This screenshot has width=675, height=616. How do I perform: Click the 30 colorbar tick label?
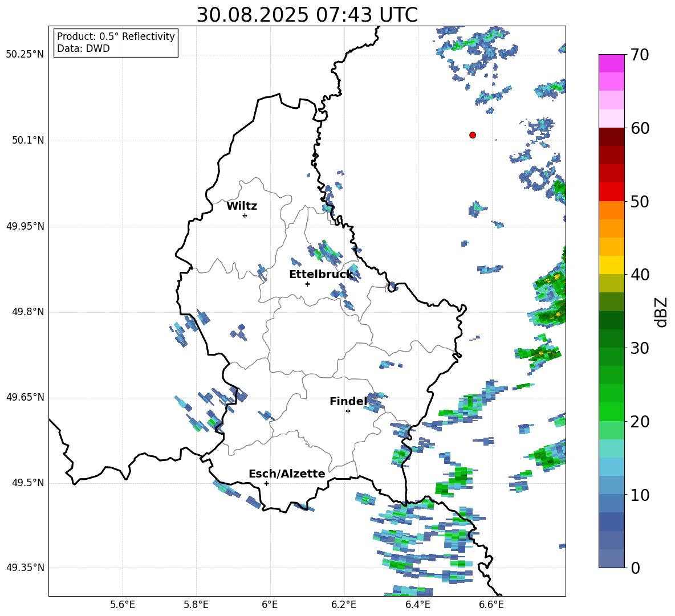pyautogui.click(x=639, y=348)
